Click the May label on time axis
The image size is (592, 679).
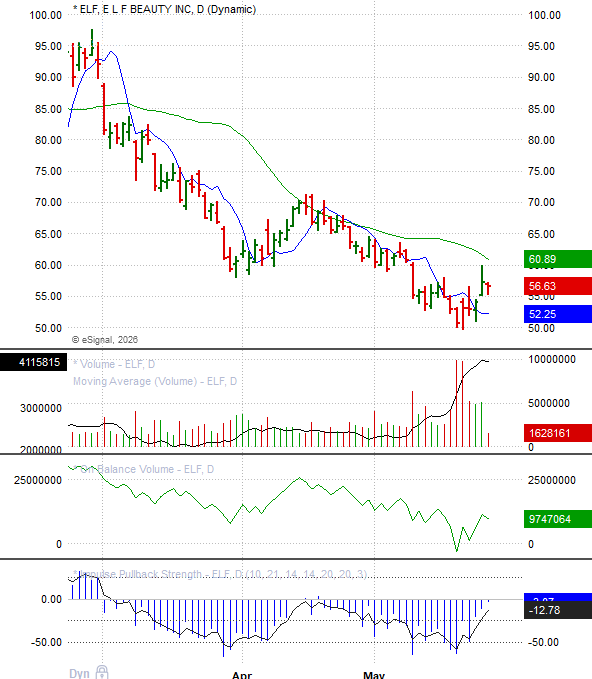click(374, 675)
